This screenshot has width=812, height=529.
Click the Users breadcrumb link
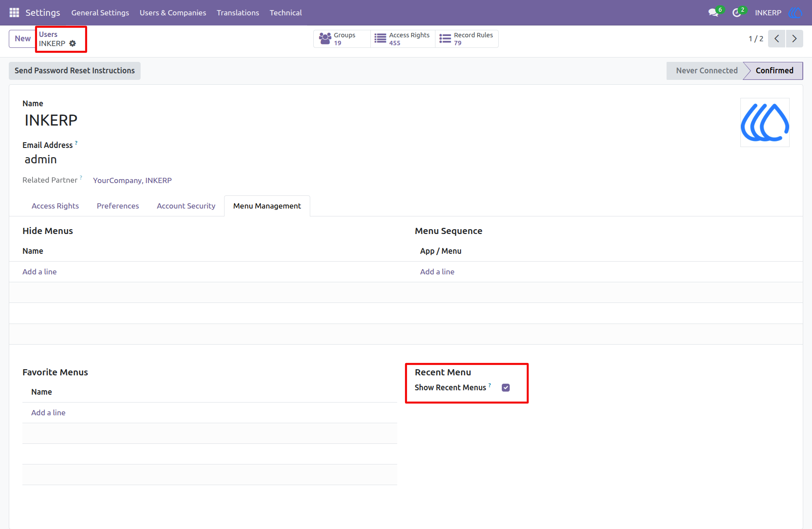click(48, 34)
